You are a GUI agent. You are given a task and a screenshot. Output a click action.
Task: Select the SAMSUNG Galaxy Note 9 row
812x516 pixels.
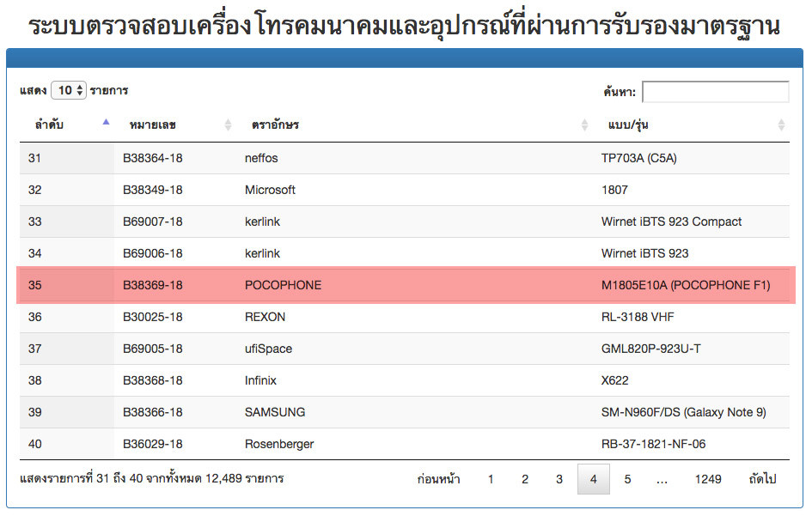coord(406,412)
